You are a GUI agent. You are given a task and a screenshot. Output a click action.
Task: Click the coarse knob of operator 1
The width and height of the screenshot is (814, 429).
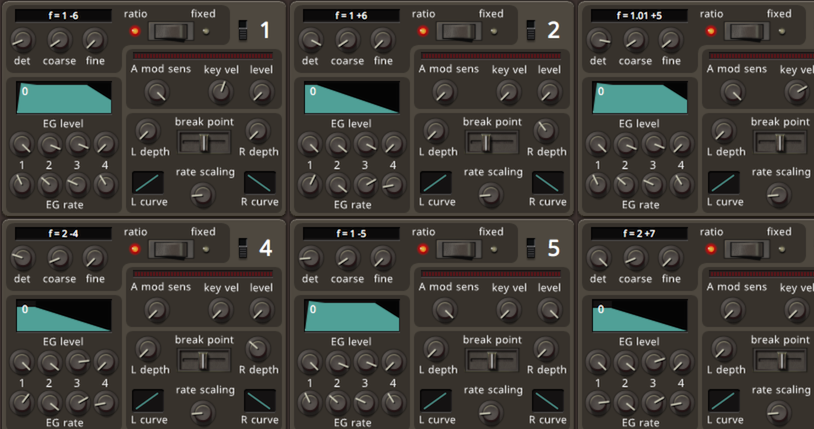point(58,40)
